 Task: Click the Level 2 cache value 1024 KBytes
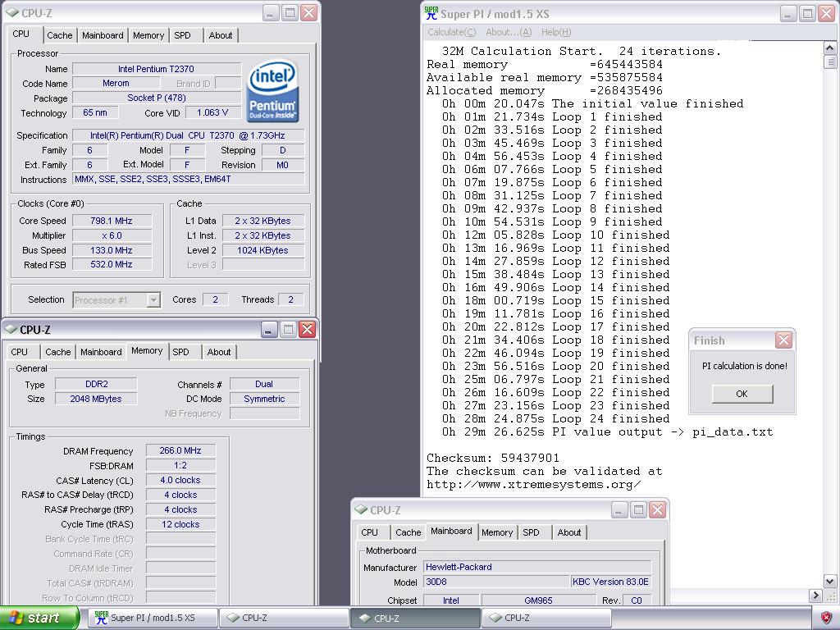pyautogui.click(x=262, y=250)
